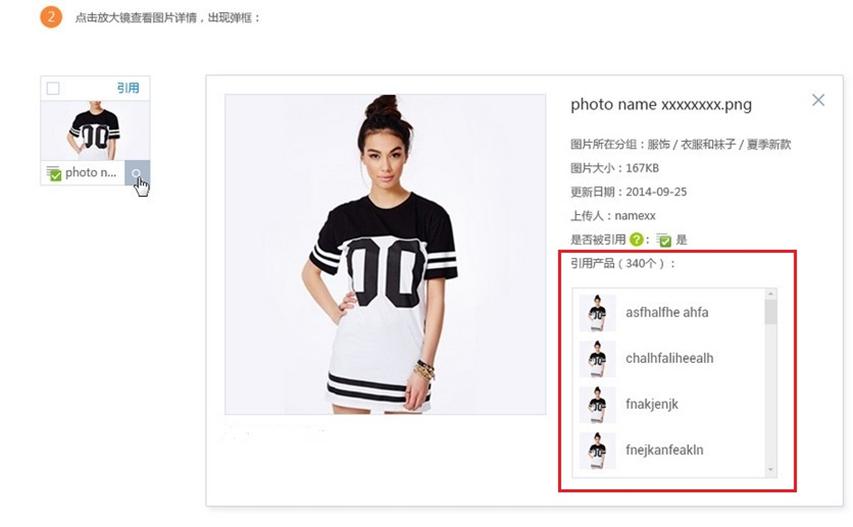
Task: Click the referenced status icon beside photo n...
Action: (x=54, y=173)
